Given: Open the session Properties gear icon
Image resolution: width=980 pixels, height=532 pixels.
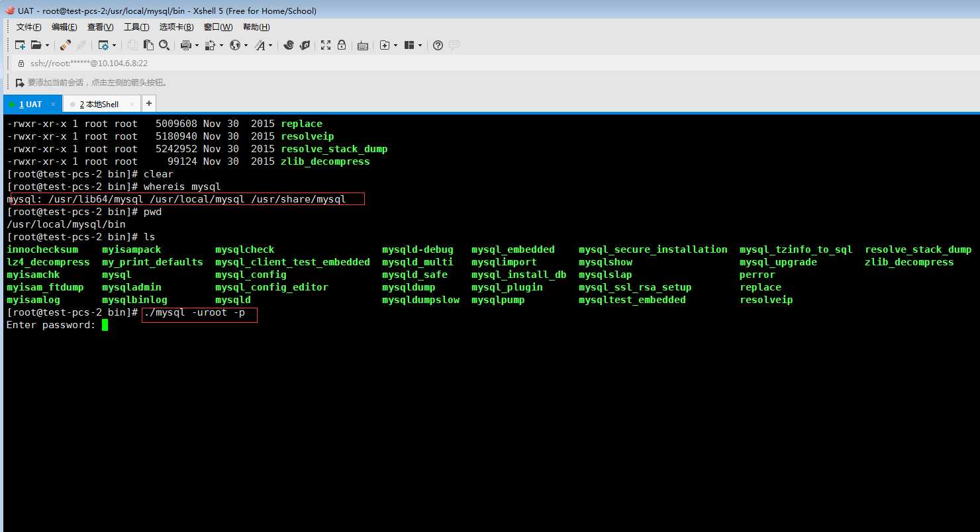Looking at the screenshot, I should [103, 45].
